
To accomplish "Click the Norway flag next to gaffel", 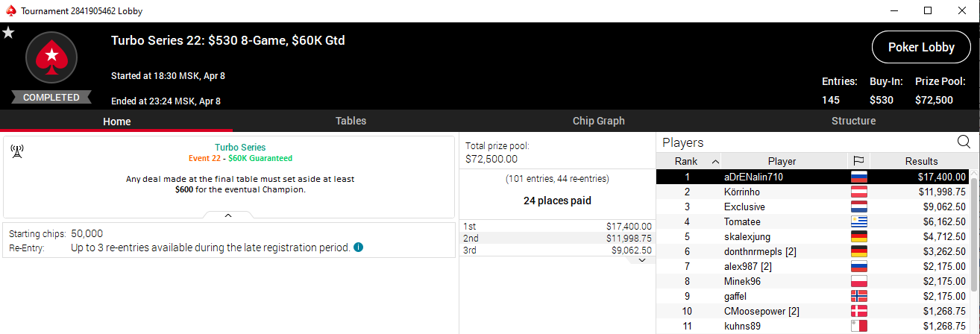I will [x=858, y=296].
